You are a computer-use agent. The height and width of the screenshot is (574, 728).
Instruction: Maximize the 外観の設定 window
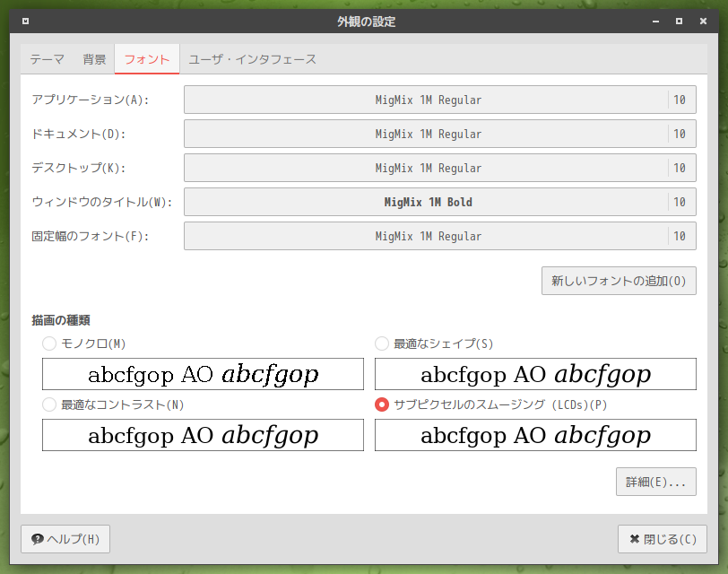(680, 22)
